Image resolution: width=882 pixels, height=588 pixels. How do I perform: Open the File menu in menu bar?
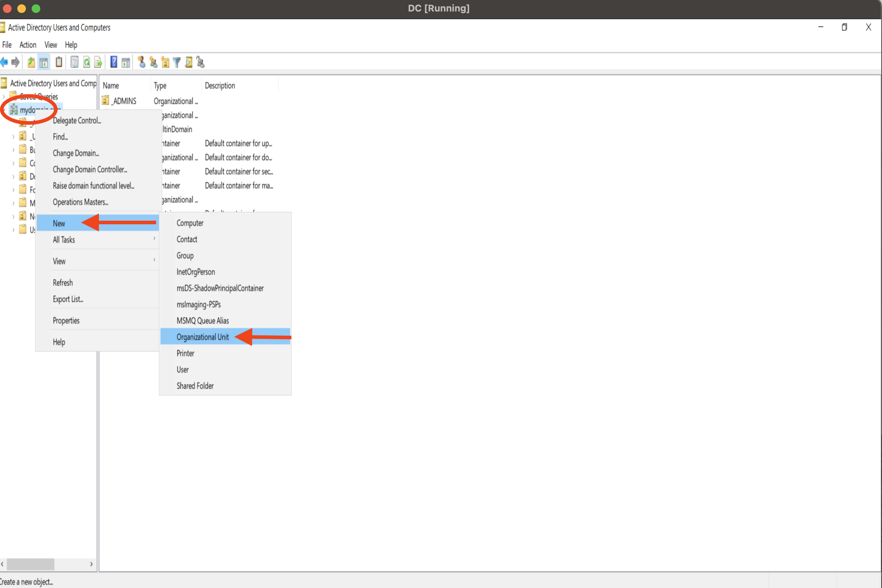pyautogui.click(x=7, y=45)
